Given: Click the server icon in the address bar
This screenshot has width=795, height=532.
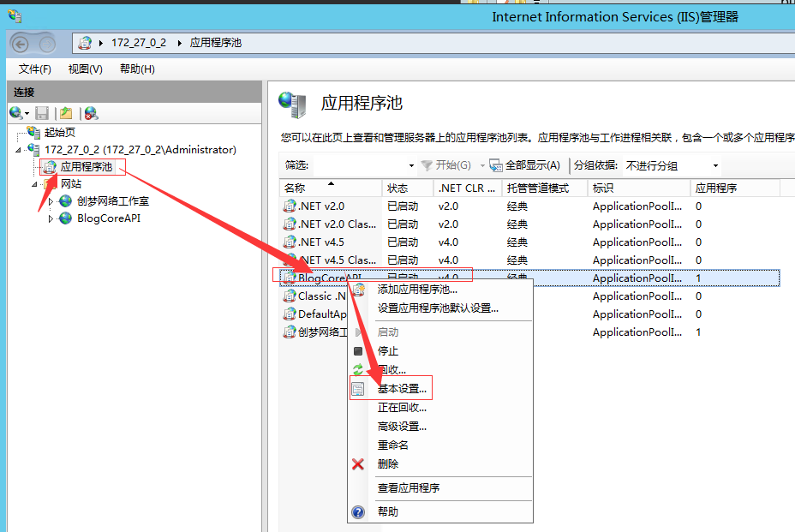Looking at the screenshot, I should 85,43.
